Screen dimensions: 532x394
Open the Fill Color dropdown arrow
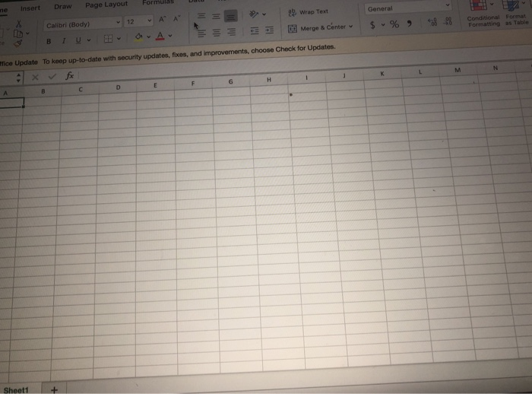(x=149, y=37)
